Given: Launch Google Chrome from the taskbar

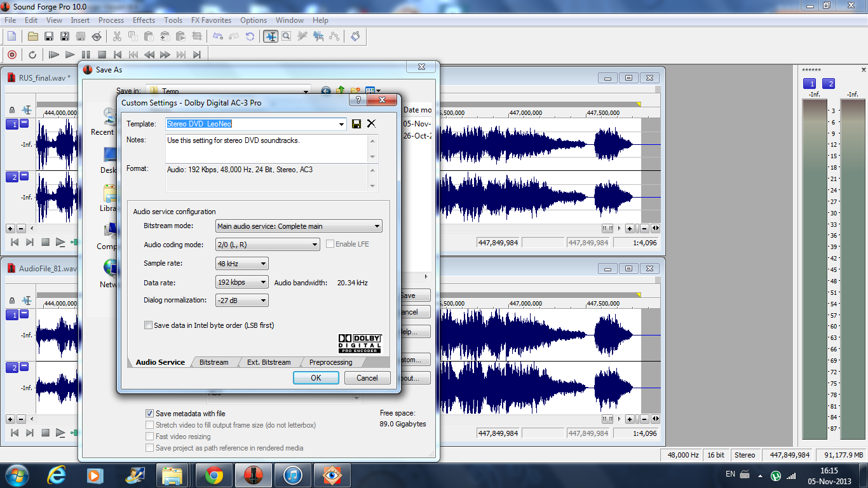Looking at the screenshot, I should click(x=214, y=475).
